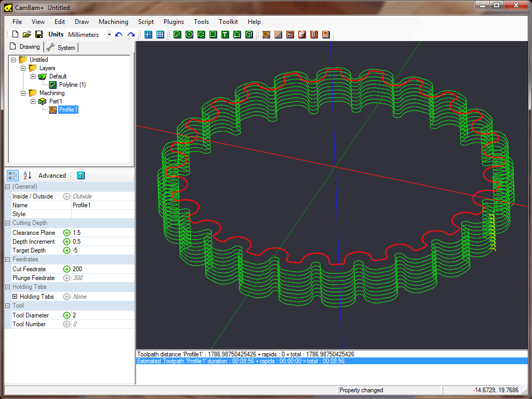Expand the Holding Tabs property
The width and height of the screenshot is (532, 399).
coord(15,297)
